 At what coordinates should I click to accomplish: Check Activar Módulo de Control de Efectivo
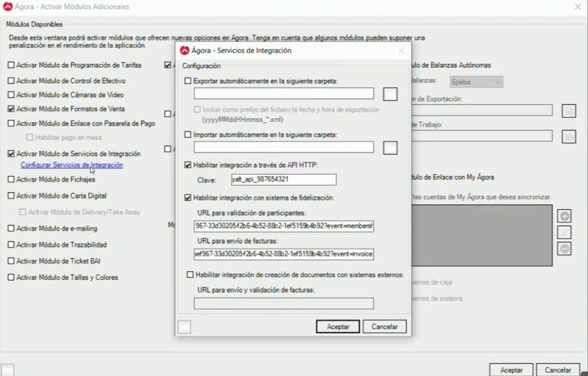click(x=12, y=81)
